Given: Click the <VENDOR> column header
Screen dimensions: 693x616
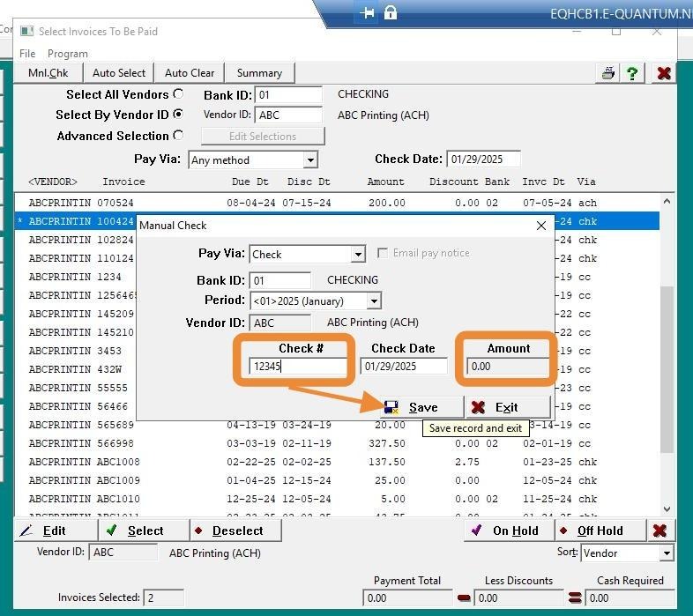Looking at the screenshot, I should pyautogui.click(x=53, y=182).
